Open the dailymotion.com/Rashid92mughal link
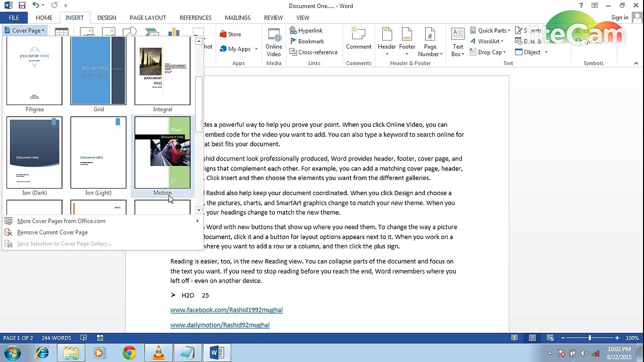Viewport: 644px width, 362px height. (220, 325)
